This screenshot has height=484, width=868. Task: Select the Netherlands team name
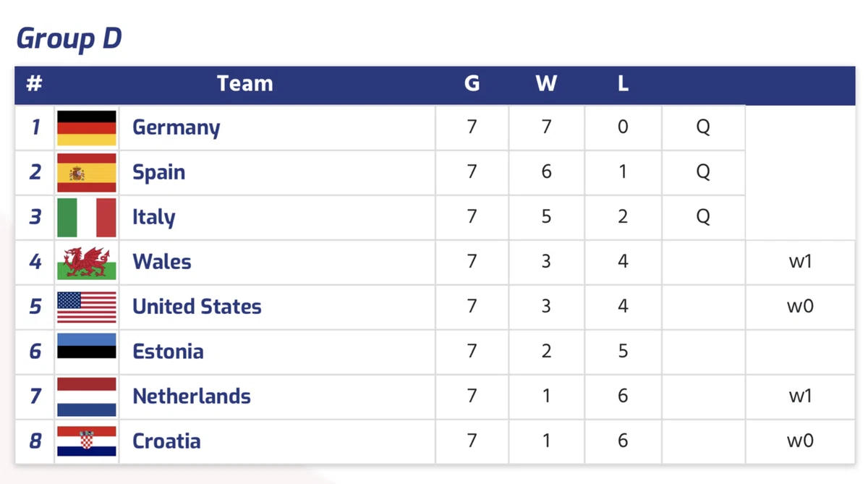click(x=192, y=396)
